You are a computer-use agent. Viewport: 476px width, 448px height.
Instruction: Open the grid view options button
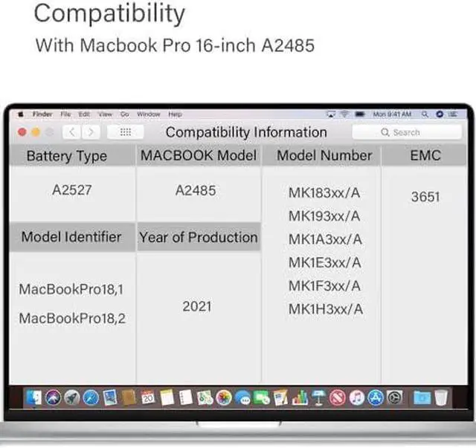[x=126, y=132]
